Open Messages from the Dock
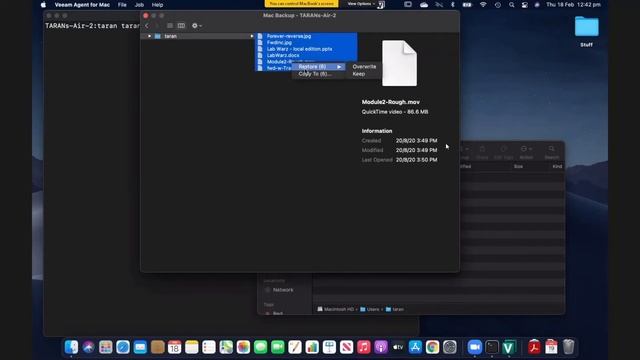This screenshot has height=360, width=640. (260, 347)
